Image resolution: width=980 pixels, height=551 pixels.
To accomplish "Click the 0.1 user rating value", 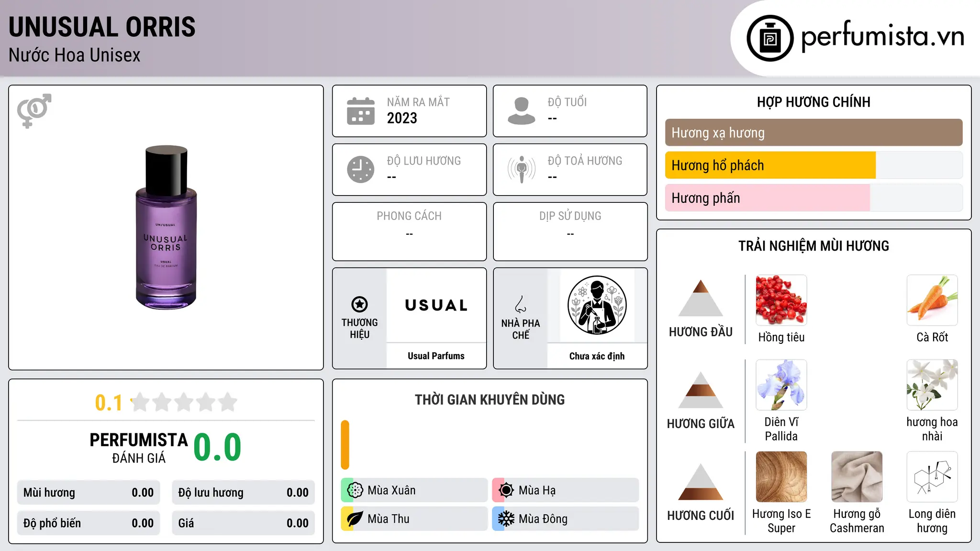I will tap(109, 403).
